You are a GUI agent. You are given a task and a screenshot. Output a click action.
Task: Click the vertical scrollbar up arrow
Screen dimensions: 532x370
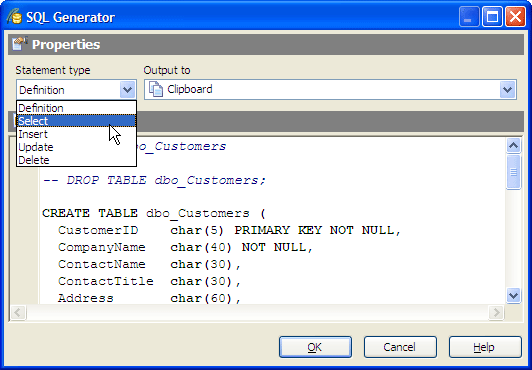coord(513,145)
